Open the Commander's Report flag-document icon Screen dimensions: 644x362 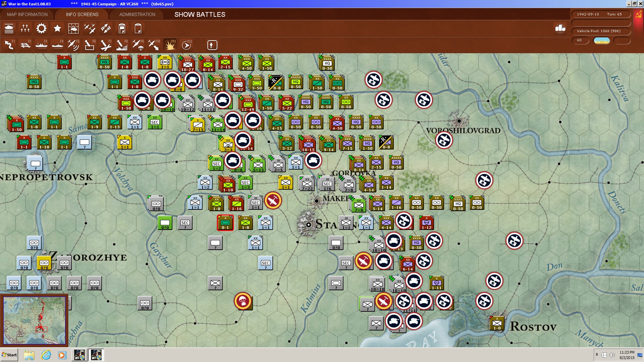point(122,28)
